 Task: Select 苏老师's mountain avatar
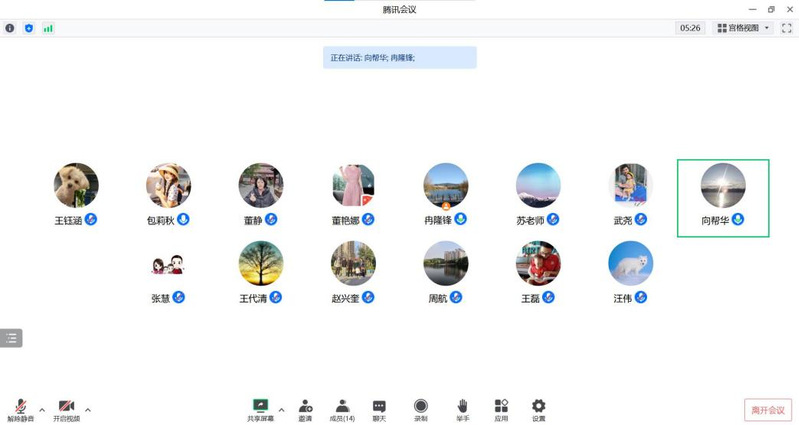(538, 185)
